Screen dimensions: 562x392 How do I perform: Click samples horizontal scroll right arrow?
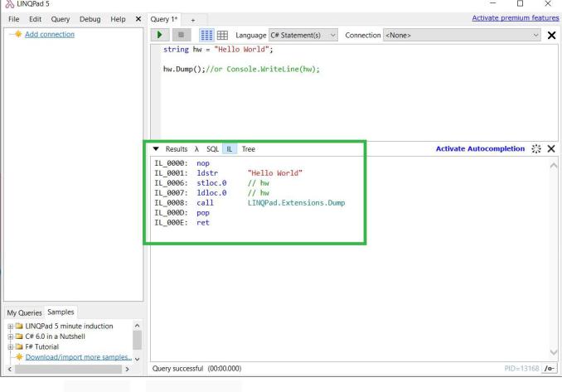(x=128, y=369)
